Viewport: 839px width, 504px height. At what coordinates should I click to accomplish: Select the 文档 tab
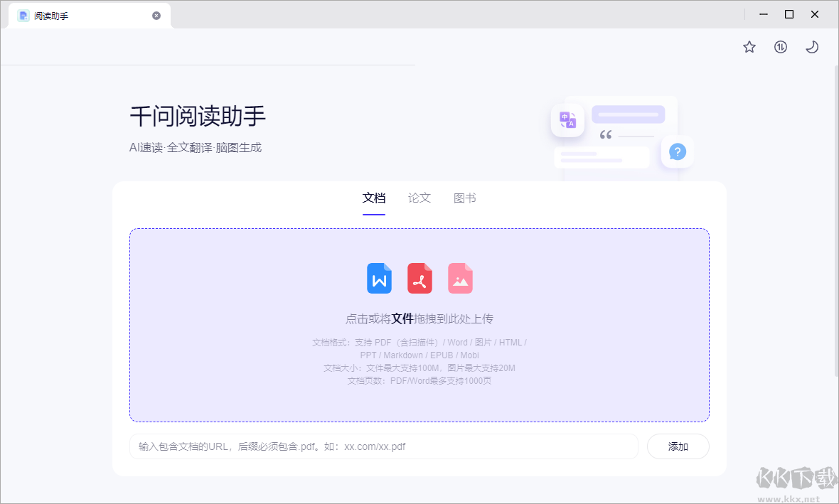[374, 198]
